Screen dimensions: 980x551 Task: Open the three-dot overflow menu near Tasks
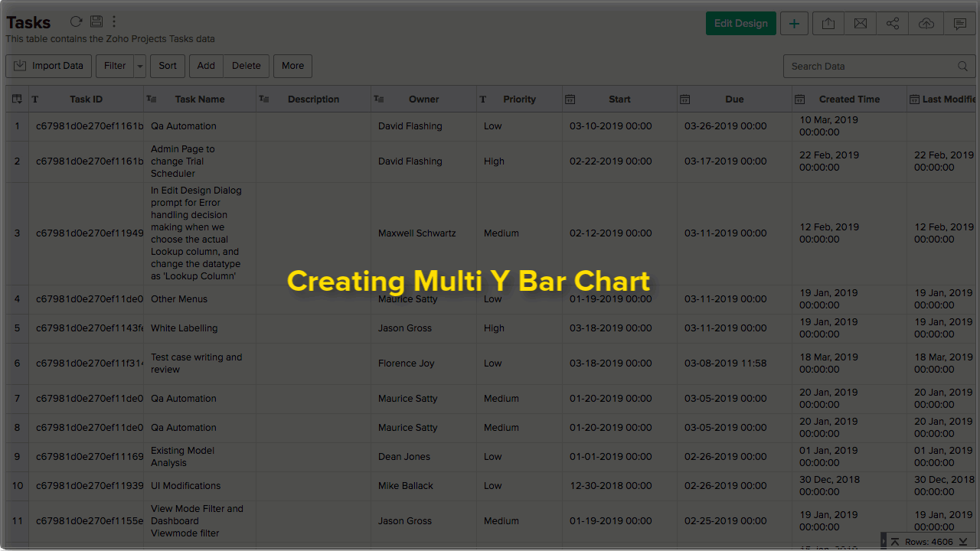click(114, 21)
